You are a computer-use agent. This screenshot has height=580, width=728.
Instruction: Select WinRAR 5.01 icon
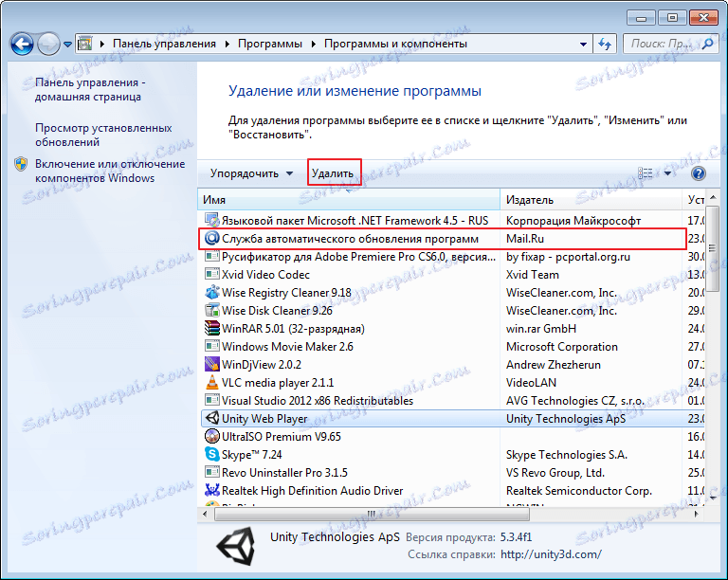(x=212, y=328)
